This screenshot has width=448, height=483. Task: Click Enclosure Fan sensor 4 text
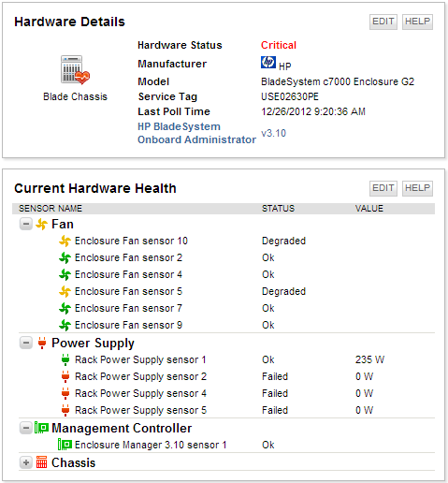click(128, 274)
